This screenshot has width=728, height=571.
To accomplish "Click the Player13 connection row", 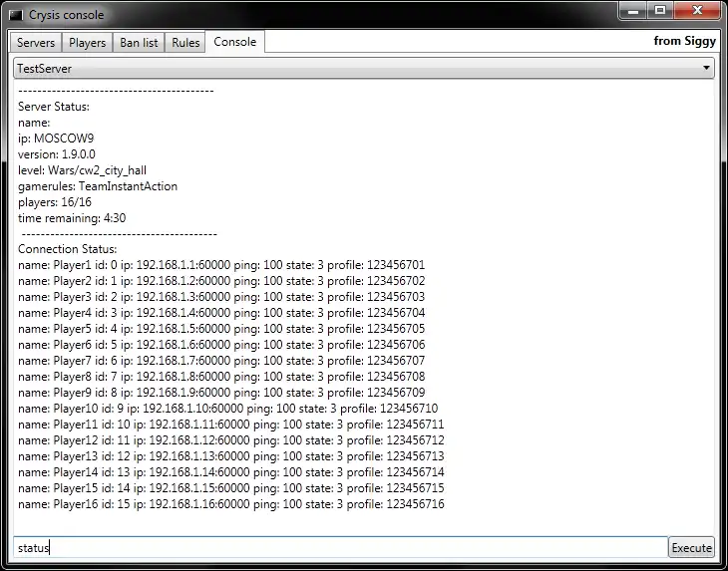I will 231,456.
